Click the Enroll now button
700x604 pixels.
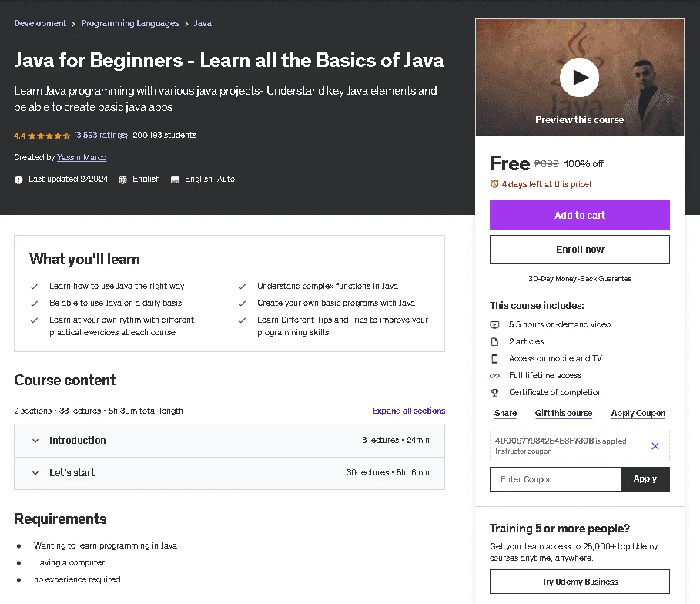(x=579, y=250)
